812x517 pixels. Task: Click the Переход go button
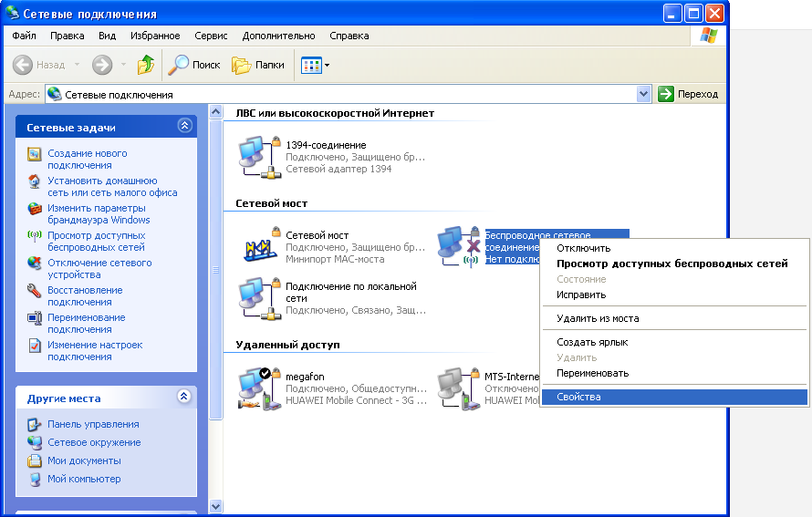pyautogui.click(x=688, y=94)
